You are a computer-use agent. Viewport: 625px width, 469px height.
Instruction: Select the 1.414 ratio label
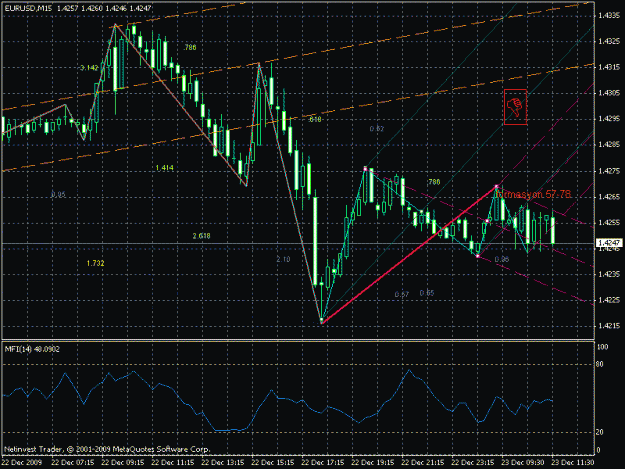[165, 168]
